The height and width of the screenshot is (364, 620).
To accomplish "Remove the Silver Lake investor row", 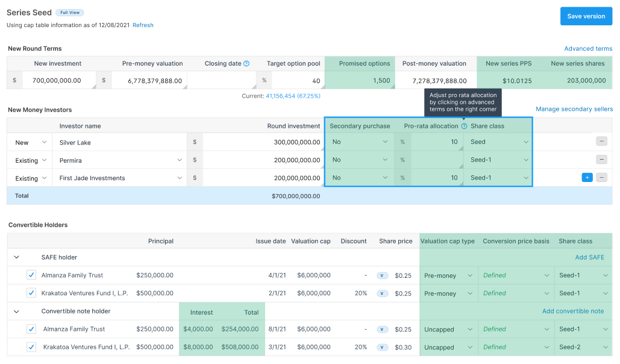I will (601, 141).
